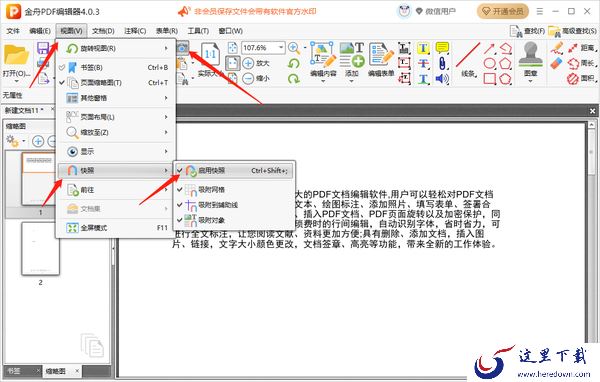Click the 高级查找(S) advanced search button
This screenshot has height=382, width=600.
pyautogui.click(x=572, y=31)
